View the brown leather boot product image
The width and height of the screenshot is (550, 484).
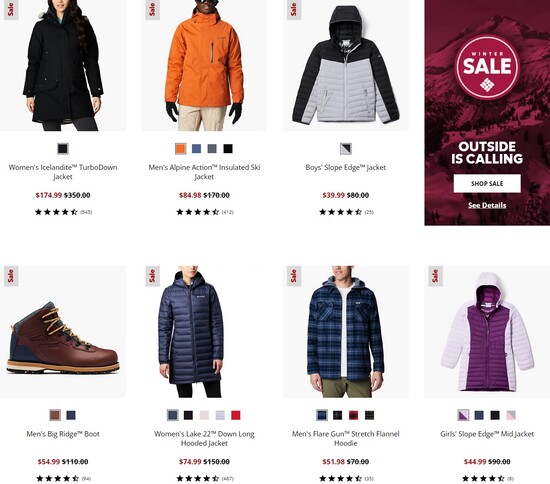point(63,331)
